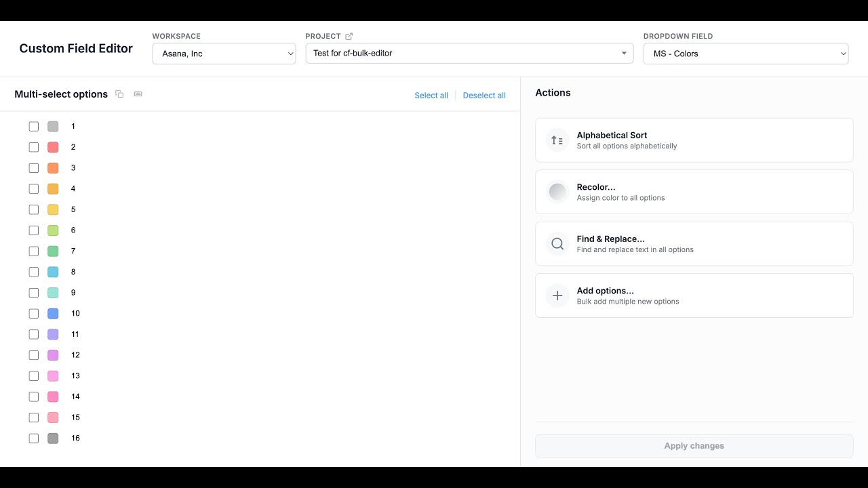This screenshot has height=488, width=868.
Task: Check the checkbox for option 6
Action: pos(34,230)
